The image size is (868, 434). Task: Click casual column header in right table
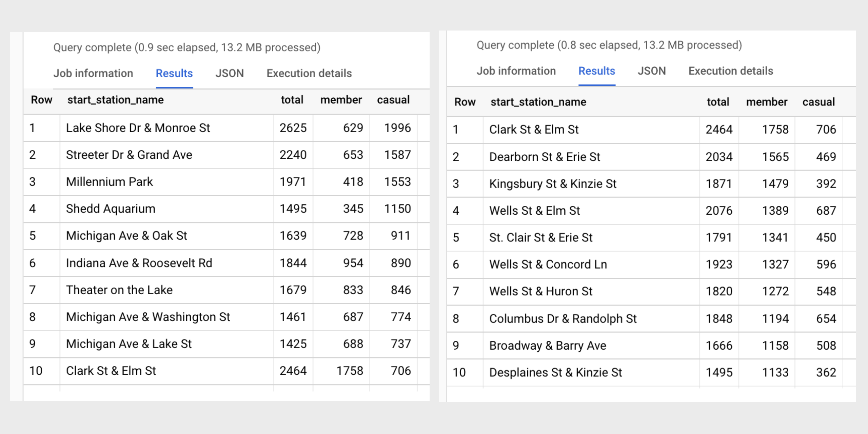click(x=819, y=102)
